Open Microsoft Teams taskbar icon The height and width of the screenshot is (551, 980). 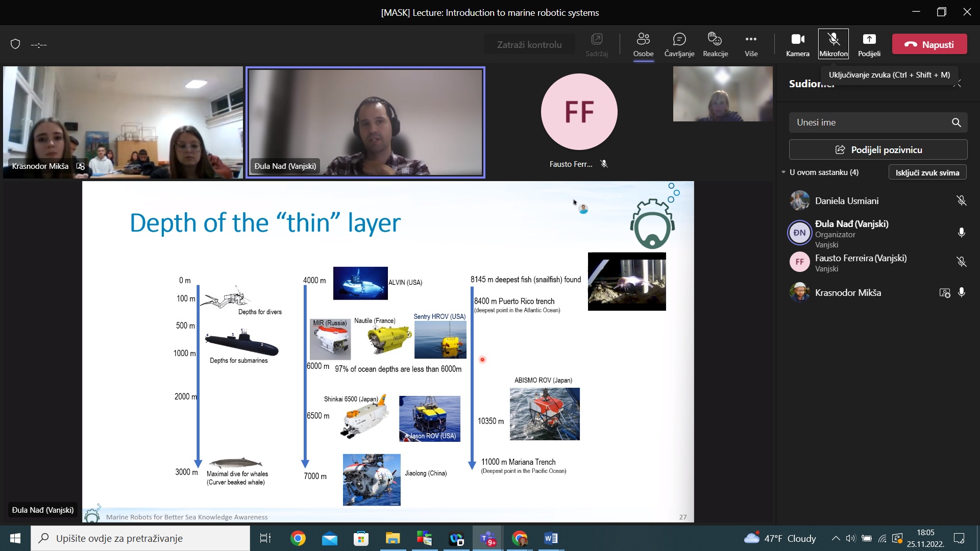(x=488, y=538)
